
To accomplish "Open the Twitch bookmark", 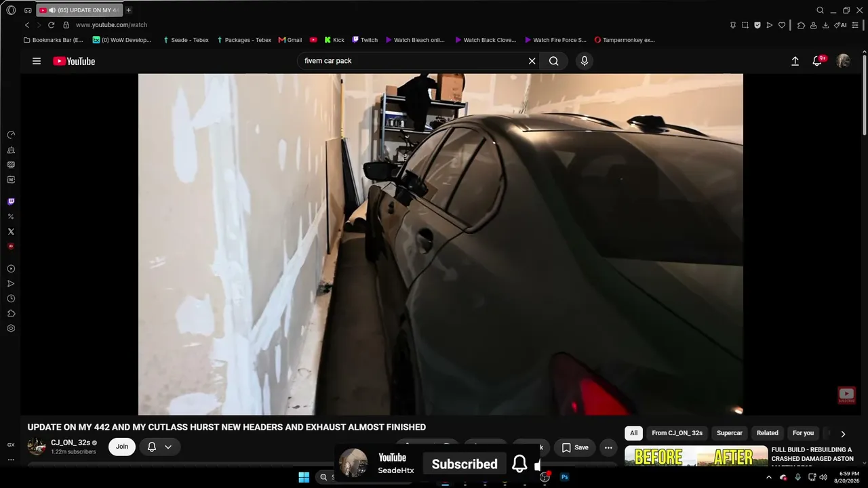I will (x=365, y=40).
